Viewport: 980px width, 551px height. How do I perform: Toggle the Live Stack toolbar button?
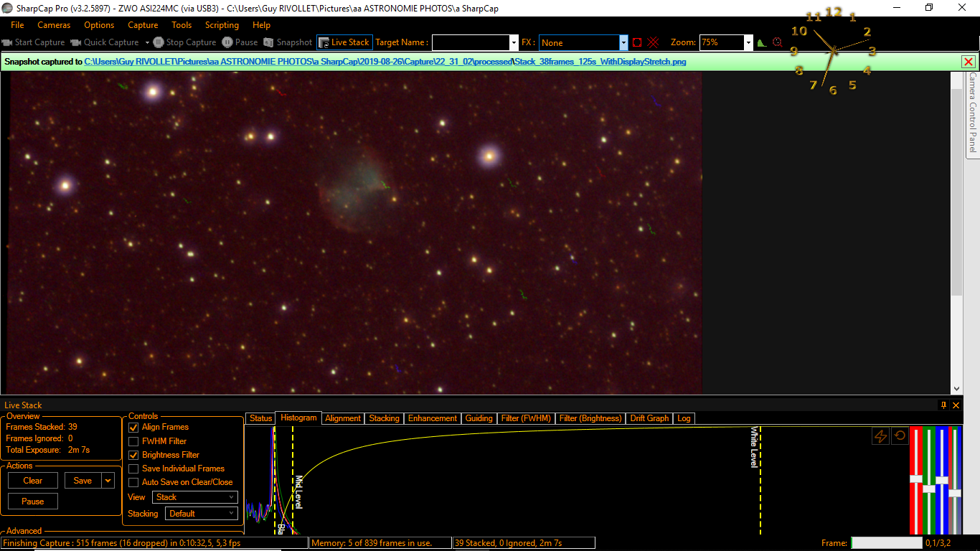(345, 42)
